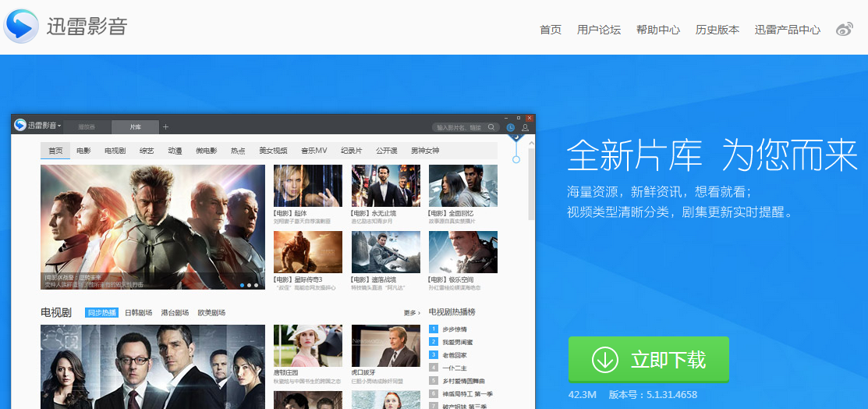Screen dimensions: 868x409
Task: Select the 欧美剧场 filter
Action: 211,312
